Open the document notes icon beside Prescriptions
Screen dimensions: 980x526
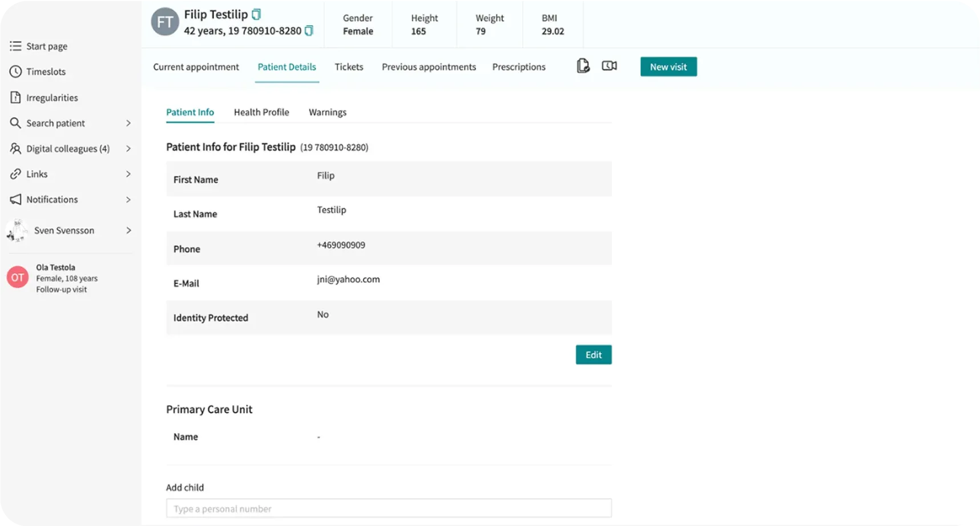pyautogui.click(x=583, y=66)
